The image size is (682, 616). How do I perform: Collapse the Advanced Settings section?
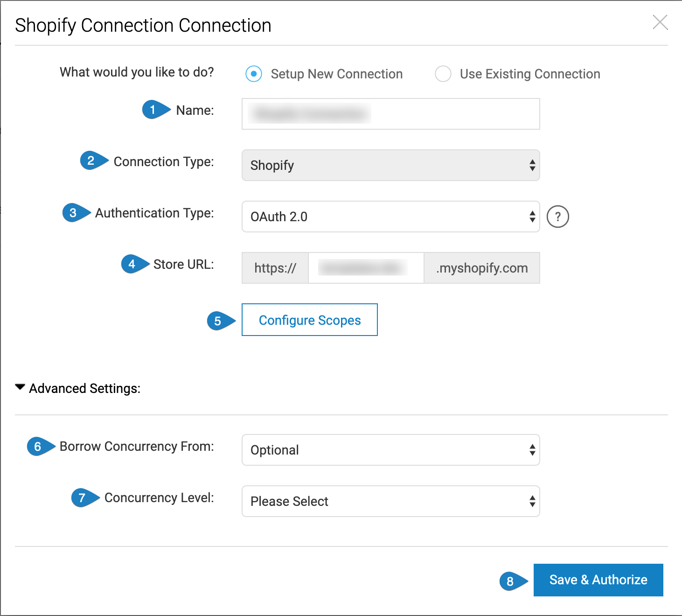[x=20, y=387]
